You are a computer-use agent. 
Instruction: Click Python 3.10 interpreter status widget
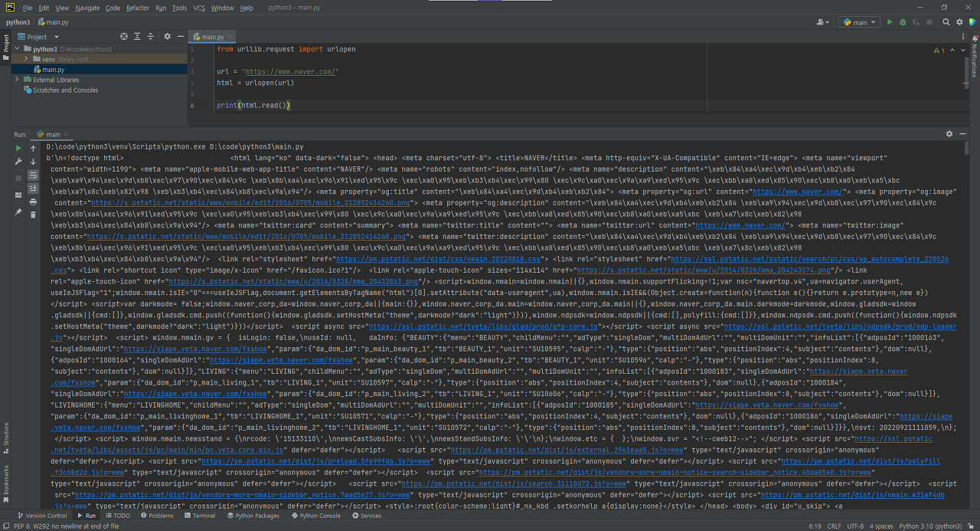pyautogui.click(x=930, y=526)
